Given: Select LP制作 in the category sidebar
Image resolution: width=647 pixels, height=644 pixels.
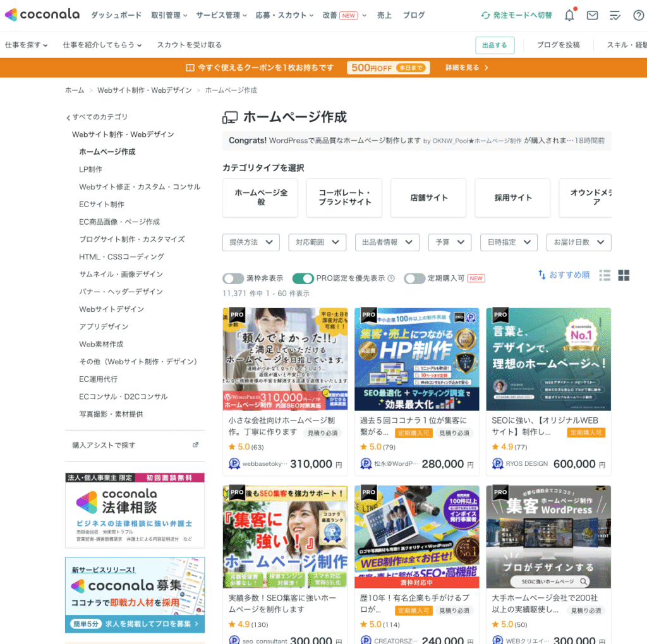Looking at the screenshot, I should [x=90, y=169].
